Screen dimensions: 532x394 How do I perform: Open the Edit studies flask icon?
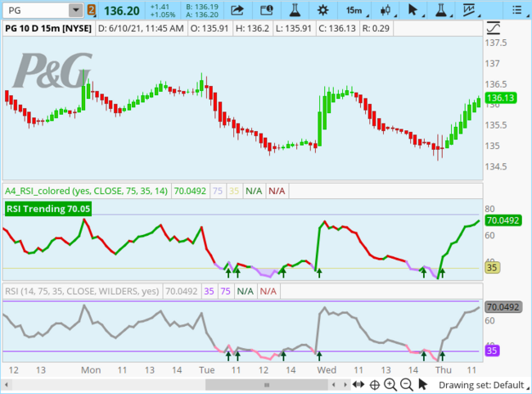pyautogui.click(x=294, y=11)
